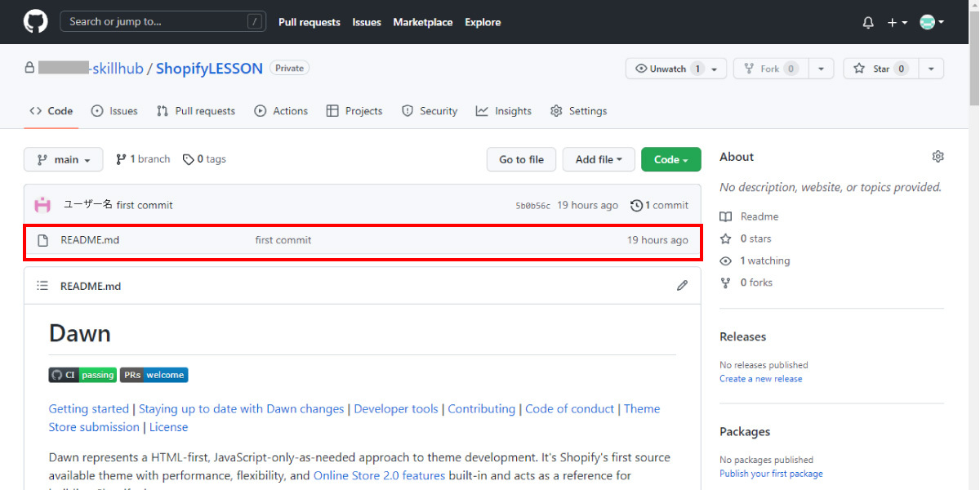Viewport: 980px width, 490px height.
Task: Switch to the repository Pull requests tab
Action: click(196, 111)
